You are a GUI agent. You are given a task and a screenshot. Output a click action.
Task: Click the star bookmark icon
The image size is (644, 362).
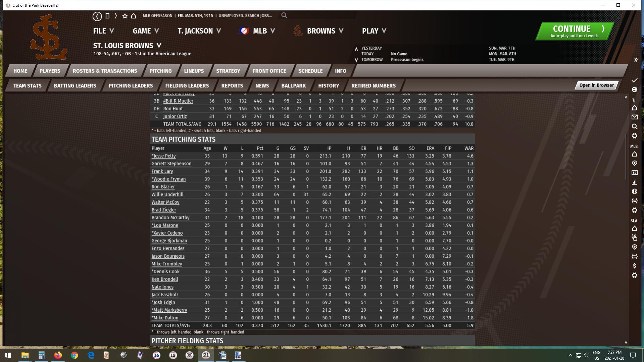(125, 16)
